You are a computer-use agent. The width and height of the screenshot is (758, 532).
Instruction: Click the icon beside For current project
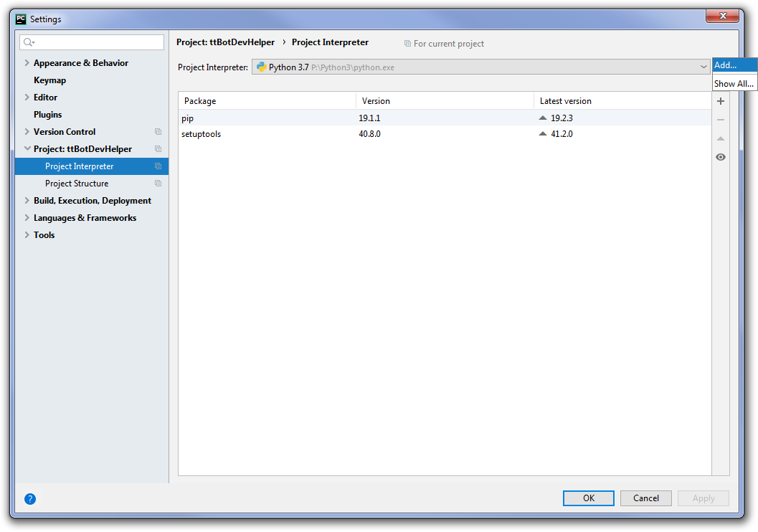[x=407, y=44]
